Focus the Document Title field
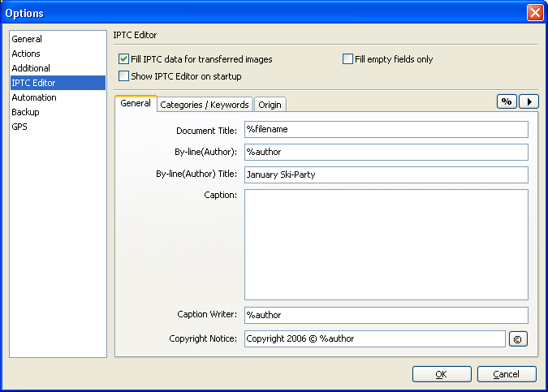548x392 pixels. 386,130
